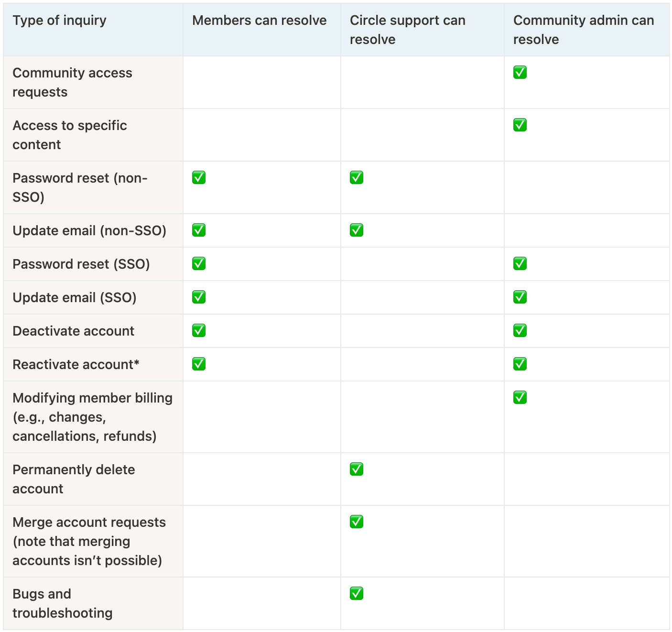This screenshot has height=632, width=672.
Task: Click Password reset (SSO) members checkmark
Action: (199, 264)
